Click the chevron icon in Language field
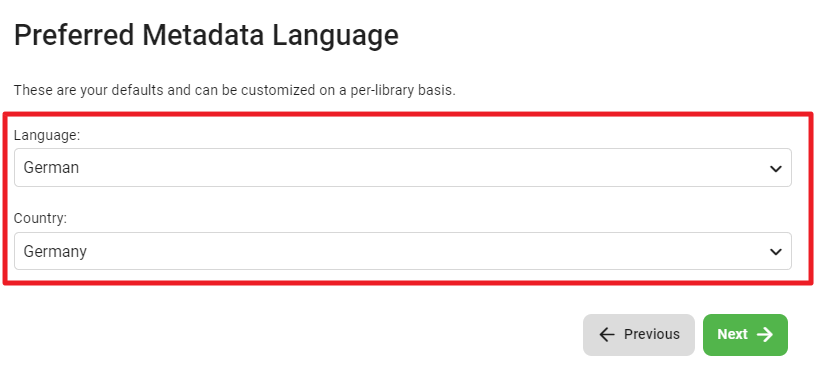 click(775, 168)
